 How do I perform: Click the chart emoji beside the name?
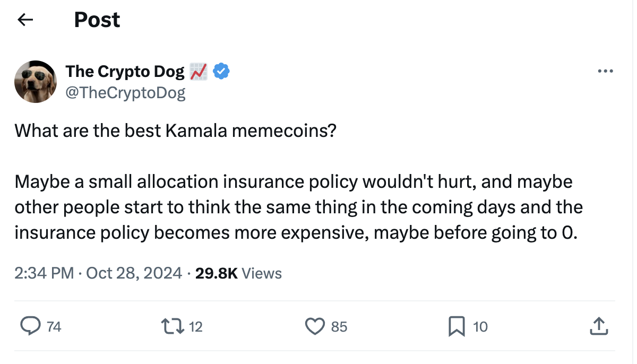coord(199,71)
